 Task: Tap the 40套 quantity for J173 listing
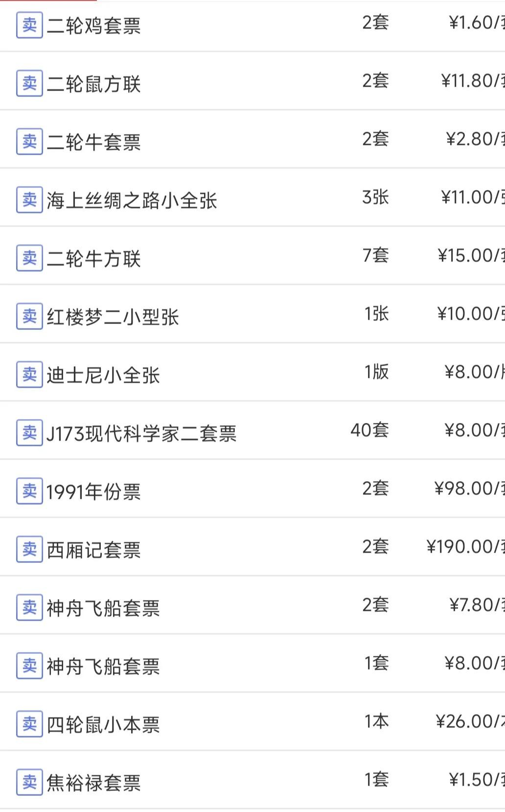tap(369, 430)
